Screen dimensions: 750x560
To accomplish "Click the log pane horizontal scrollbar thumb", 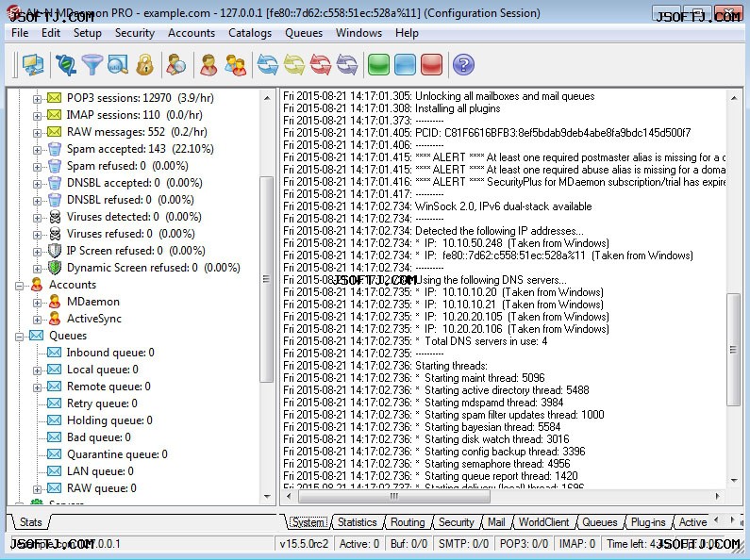I will click(x=394, y=497).
